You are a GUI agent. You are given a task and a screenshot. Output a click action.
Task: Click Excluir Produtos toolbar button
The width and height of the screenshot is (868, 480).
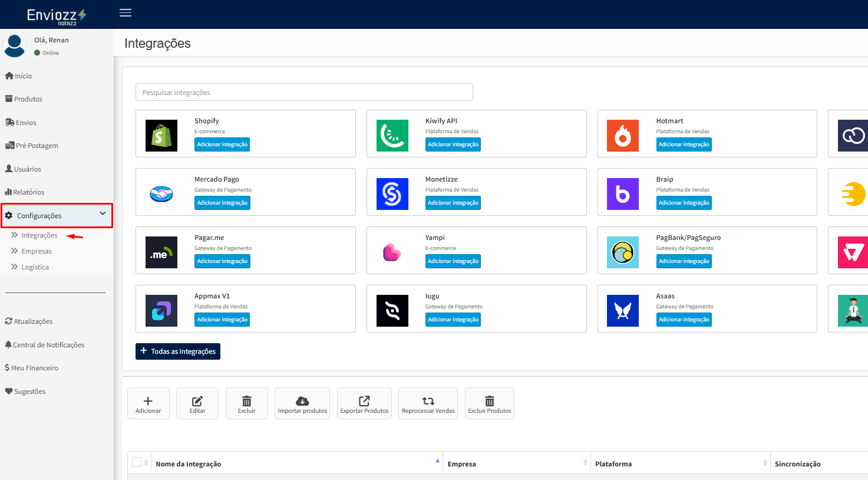(490, 403)
